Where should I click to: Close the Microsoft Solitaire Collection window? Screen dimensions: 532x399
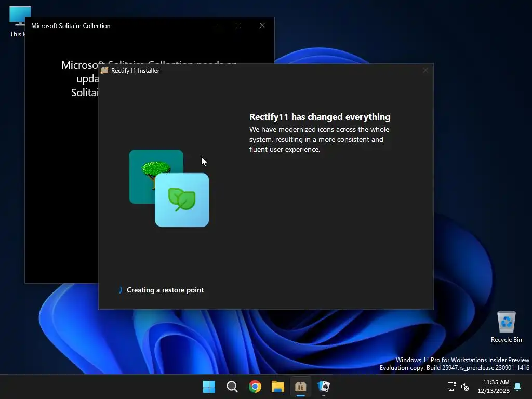tap(262, 25)
